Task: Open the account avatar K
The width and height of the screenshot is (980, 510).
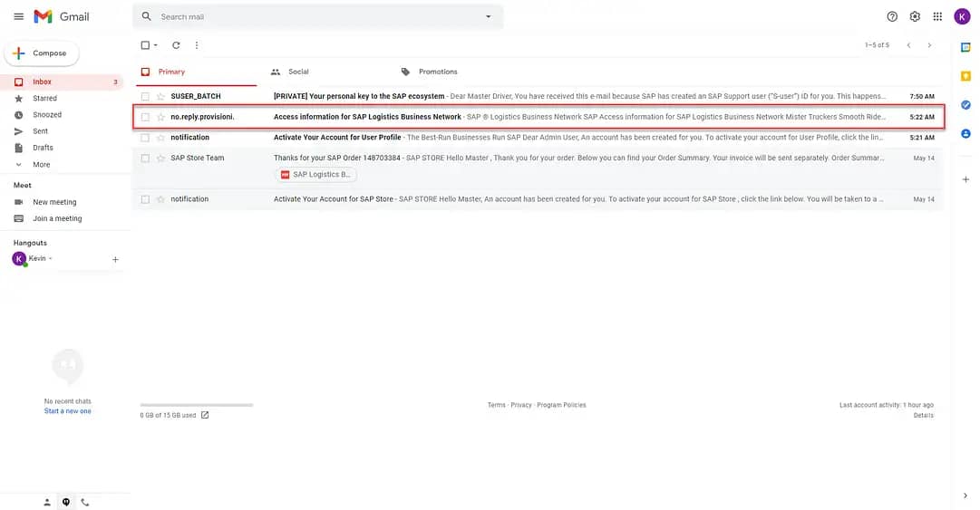Action: click(962, 17)
